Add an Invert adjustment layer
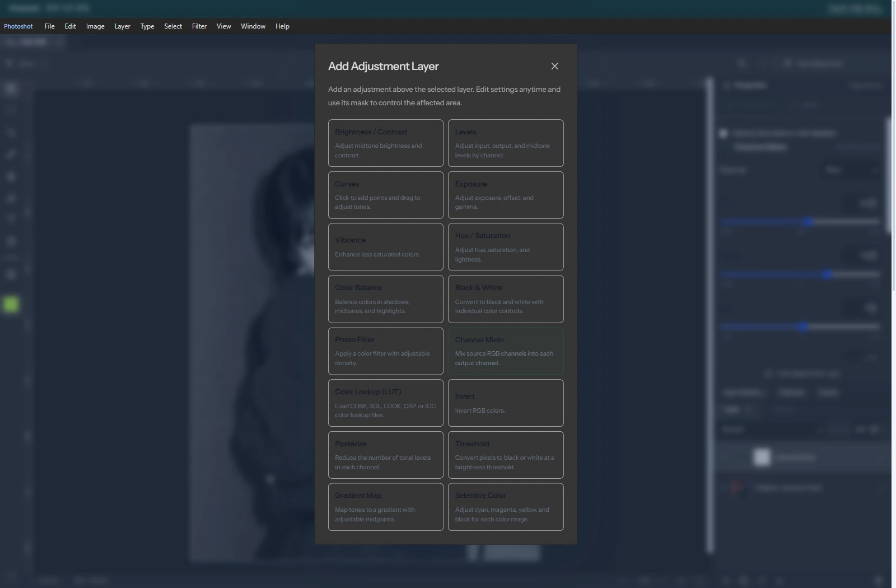Image resolution: width=896 pixels, height=588 pixels. pyautogui.click(x=506, y=403)
